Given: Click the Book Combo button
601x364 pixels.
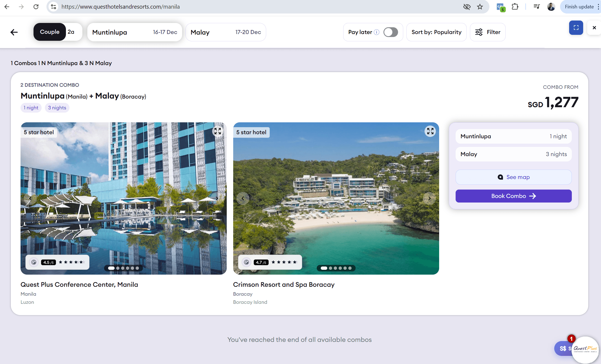Looking at the screenshot, I should [x=513, y=196].
